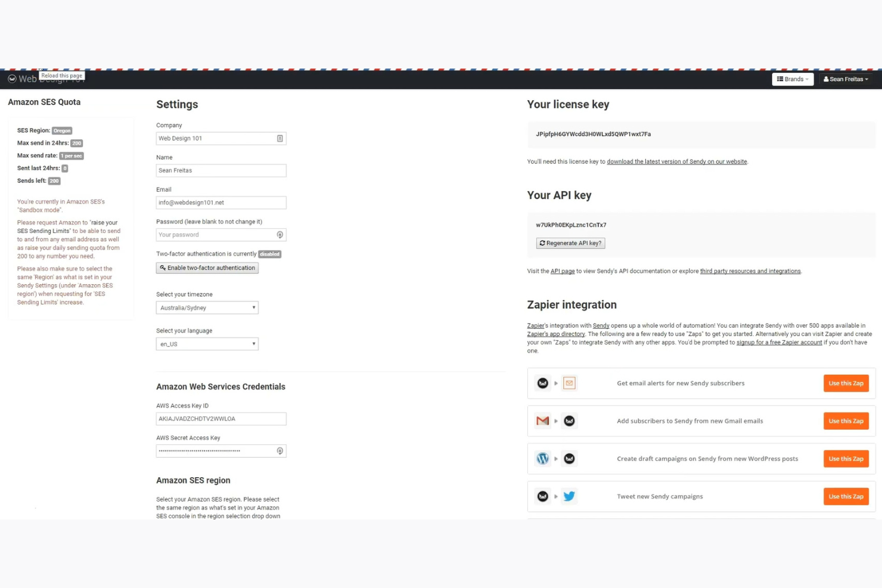The width and height of the screenshot is (882, 588).
Task: Click the AWS Secret Access Key field icon
Action: pos(279,451)
